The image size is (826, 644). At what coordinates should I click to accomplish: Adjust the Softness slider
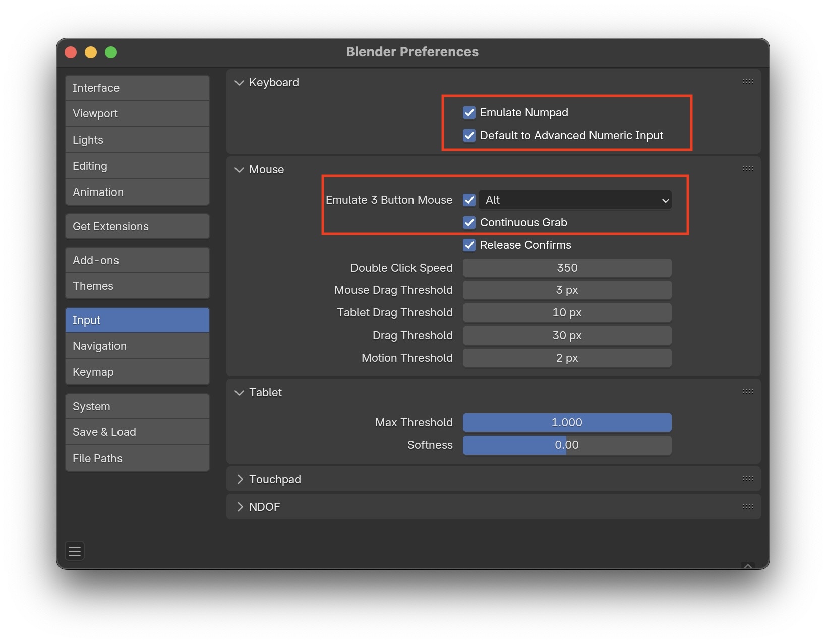pos(567,445)
